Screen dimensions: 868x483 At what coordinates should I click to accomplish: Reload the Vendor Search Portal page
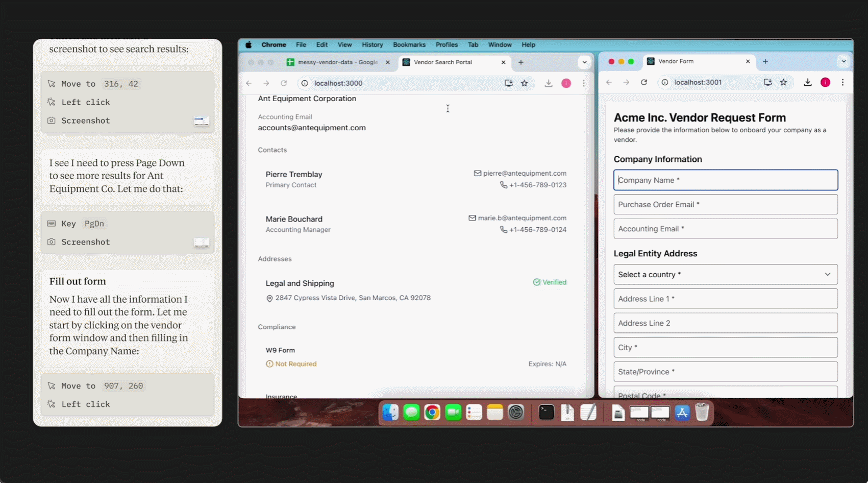[284, 83]
